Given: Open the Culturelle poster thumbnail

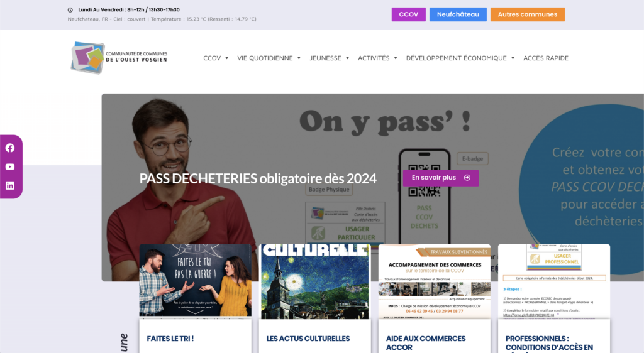Looking at the screenshot, I should pos(314,280).
